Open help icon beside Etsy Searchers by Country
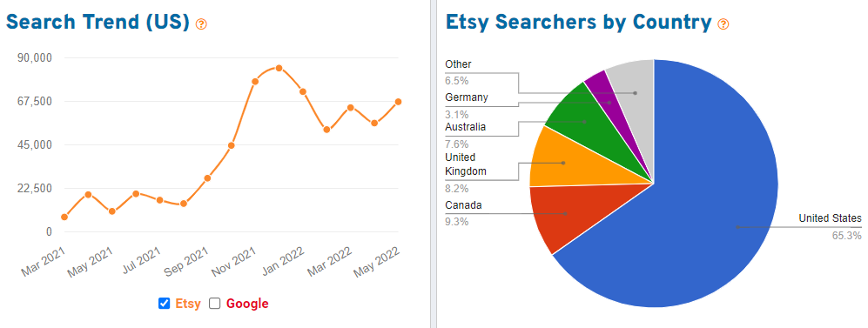Image resolution: width=868 pixels, height=328 pixels. [723, 23]
